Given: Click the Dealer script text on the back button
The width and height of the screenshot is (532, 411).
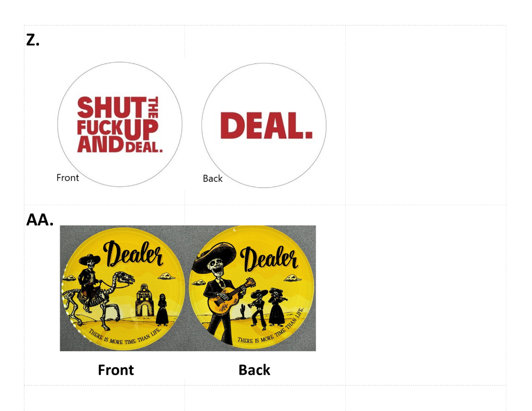Looking at the screenshot, I should (269, 259).
